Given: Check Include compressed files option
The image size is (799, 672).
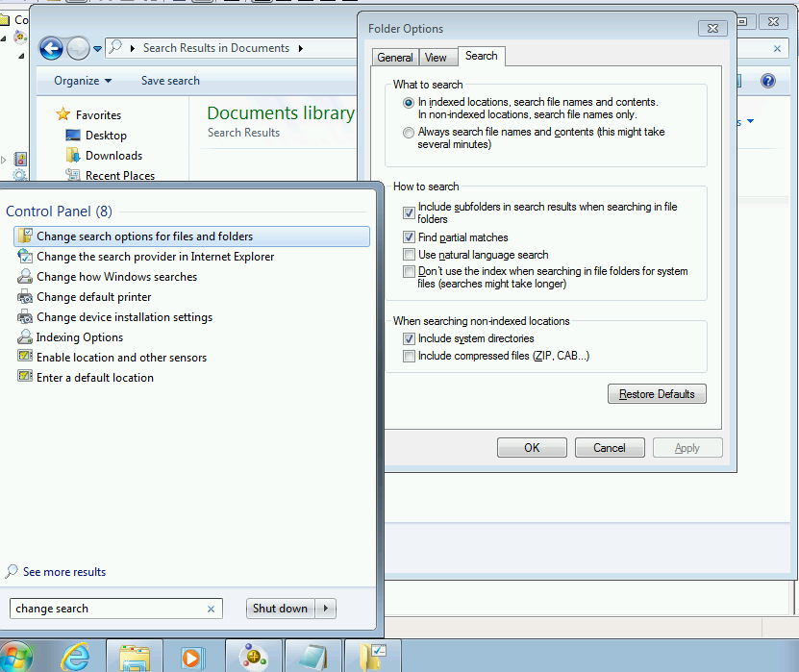Looking at the screenshot, I should [410, 357].
